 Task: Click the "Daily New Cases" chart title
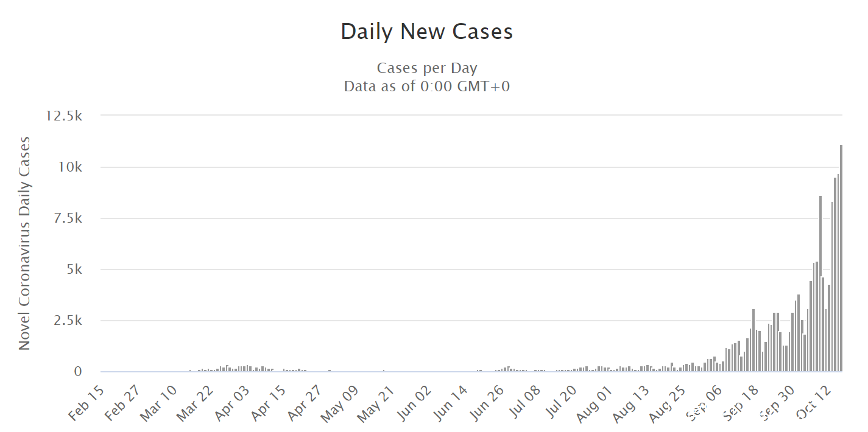click(x=426, y=32)
